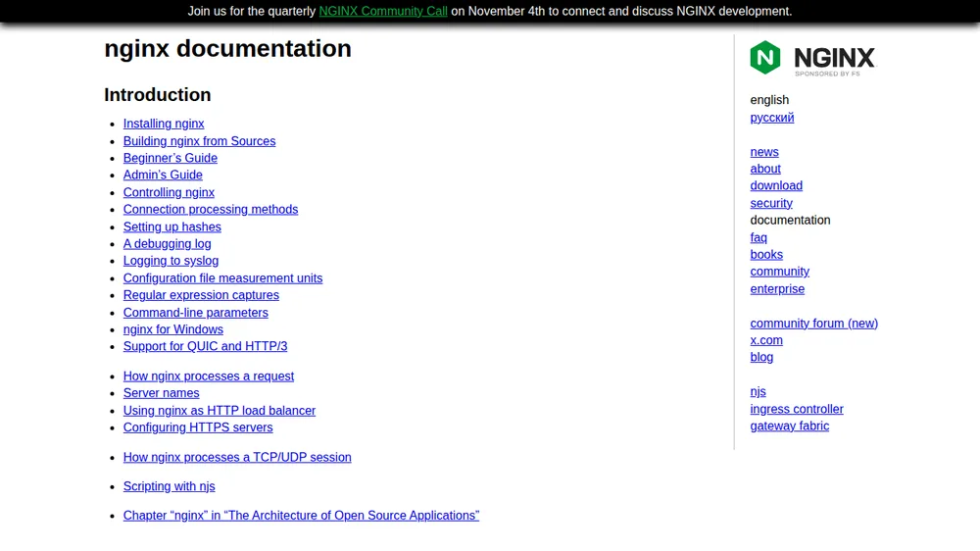Go to news in sidebar

pos(764,152)
